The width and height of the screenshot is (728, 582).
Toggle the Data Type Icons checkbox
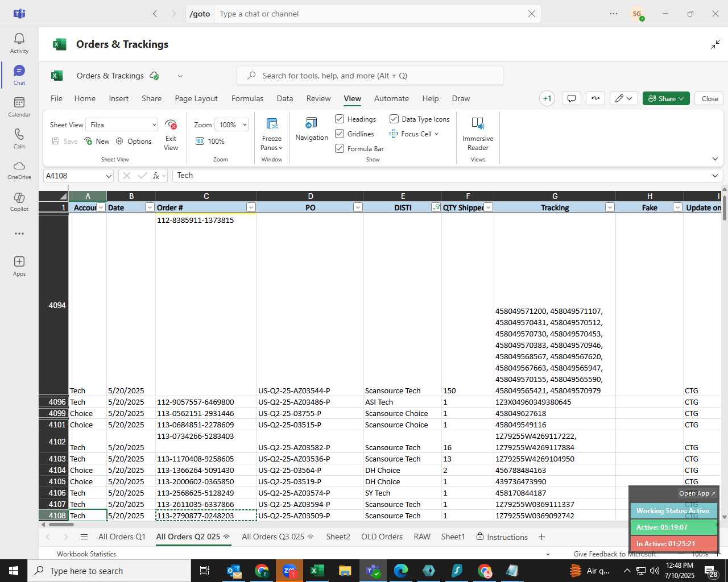pos(394,119)
